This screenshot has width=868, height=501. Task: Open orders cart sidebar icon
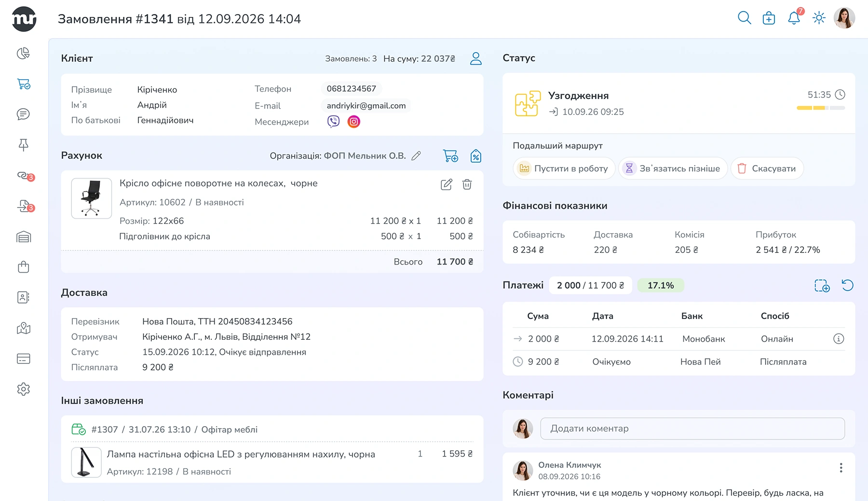click(x=24, y=84)
